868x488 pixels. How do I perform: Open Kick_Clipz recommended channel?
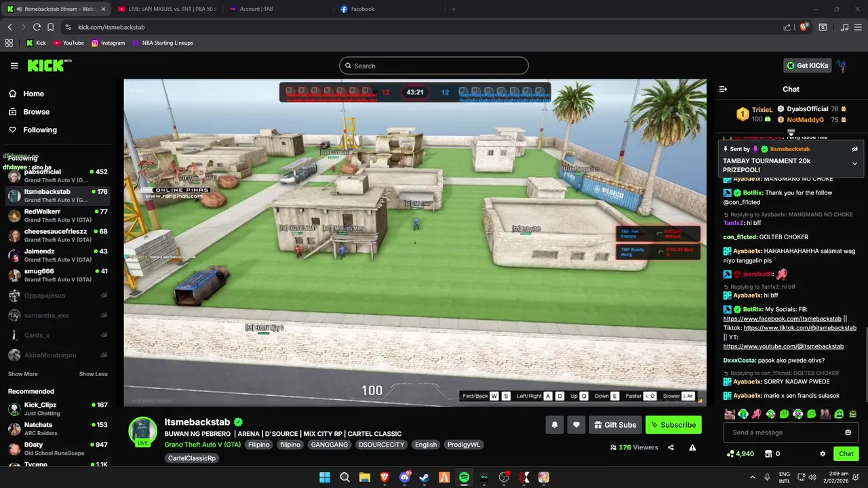click(58, 409)
